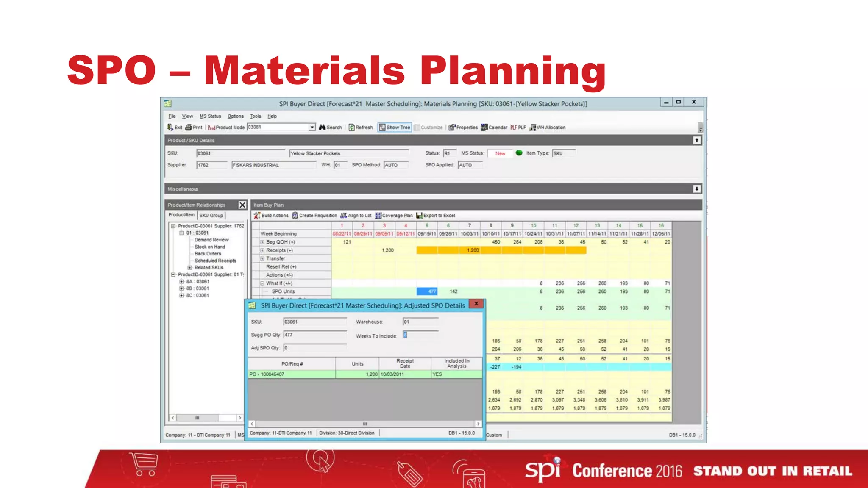868x488 pixels.
Task: Open the Coverage Plan tool
Action: (394, 216)
